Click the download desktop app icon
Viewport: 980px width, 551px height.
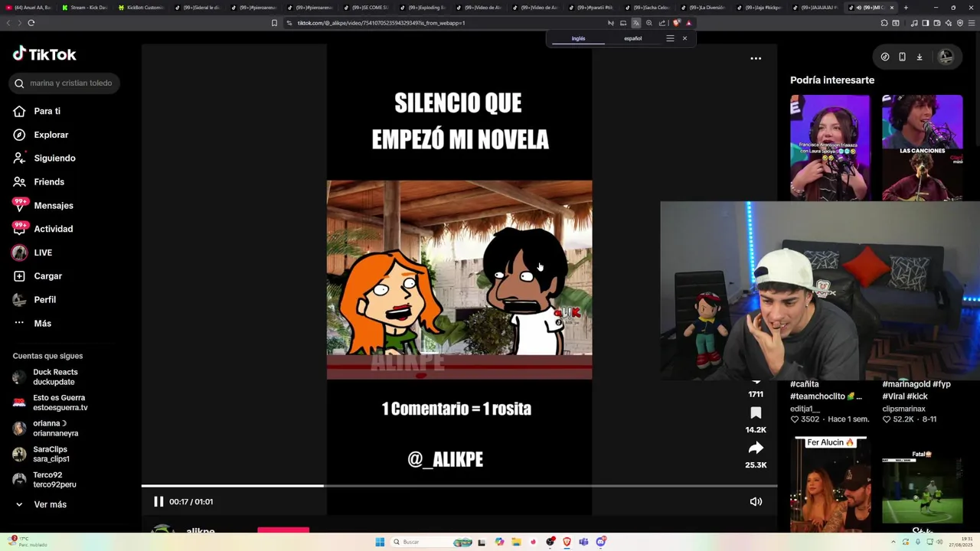(x=920, y=57)
